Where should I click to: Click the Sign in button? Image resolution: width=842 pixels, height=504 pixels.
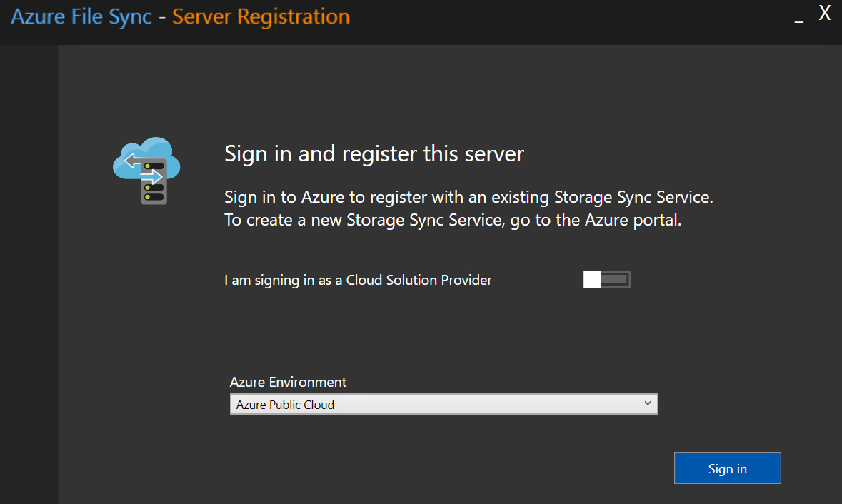click(x=727, y=468)
